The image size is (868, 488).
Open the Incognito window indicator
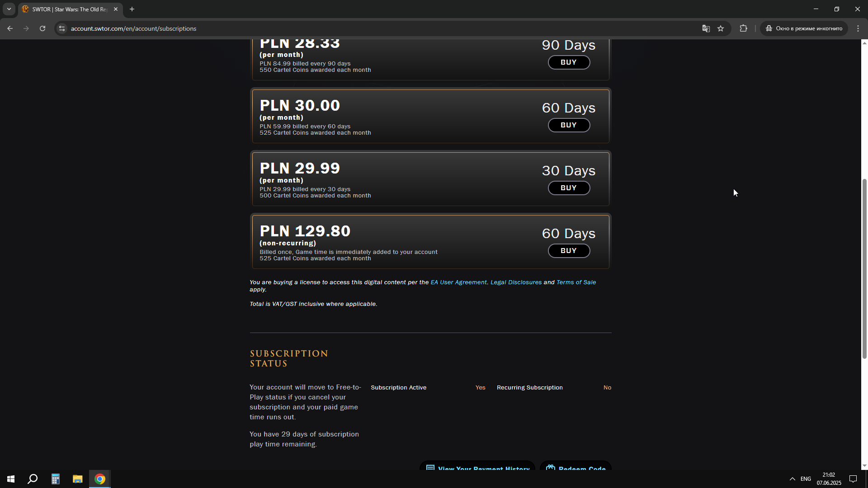(x=804, y=28)
